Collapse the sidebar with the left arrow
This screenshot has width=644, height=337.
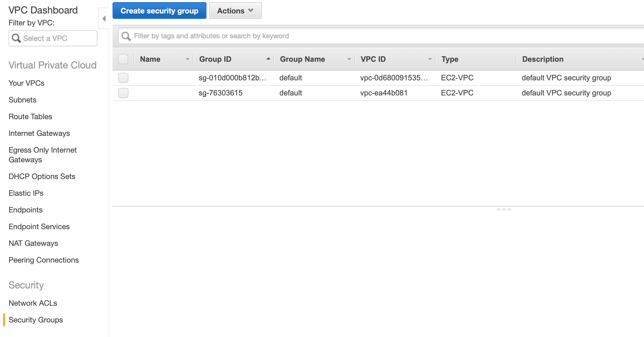tap(104, 19)
